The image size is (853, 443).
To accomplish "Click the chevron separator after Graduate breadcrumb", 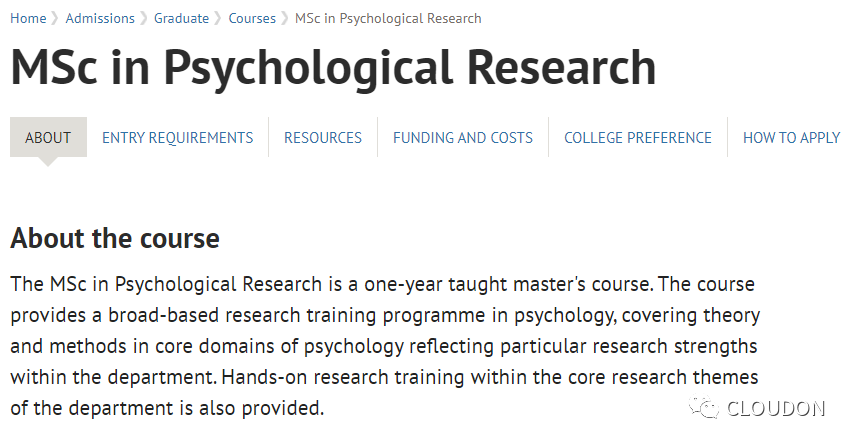I will click(218, 19).
